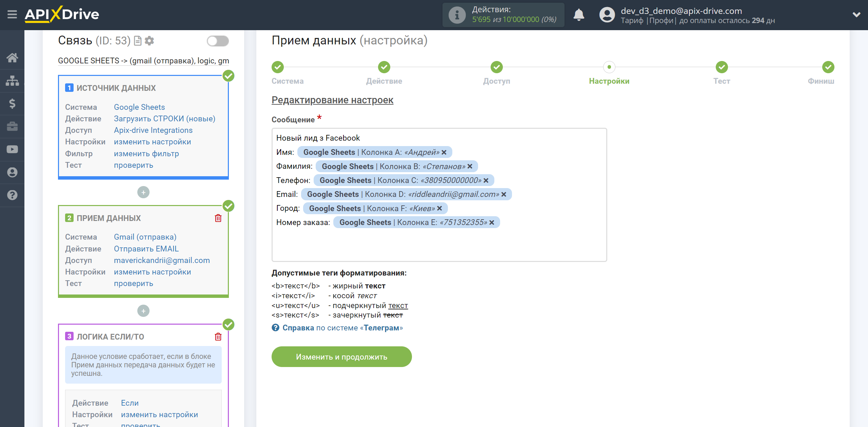The image size is (868, 427).
Task: Remove Колонка C phone tag
Action: 486,181
